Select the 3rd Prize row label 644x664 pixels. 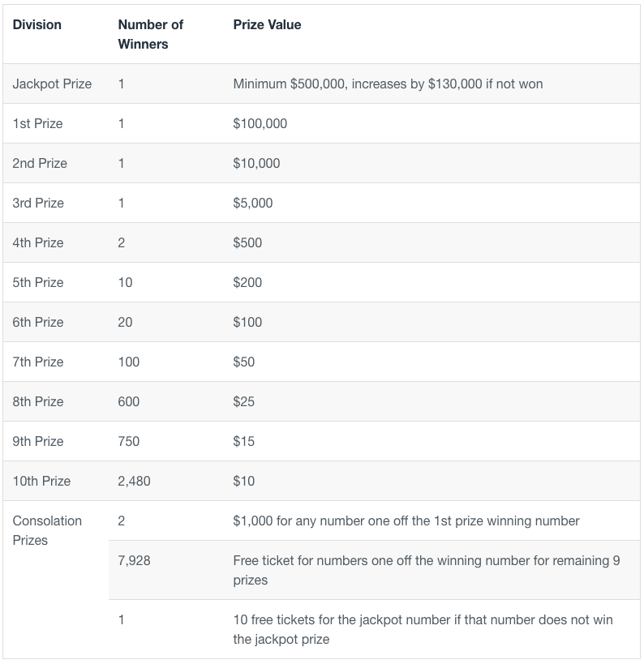coord(38,203)
